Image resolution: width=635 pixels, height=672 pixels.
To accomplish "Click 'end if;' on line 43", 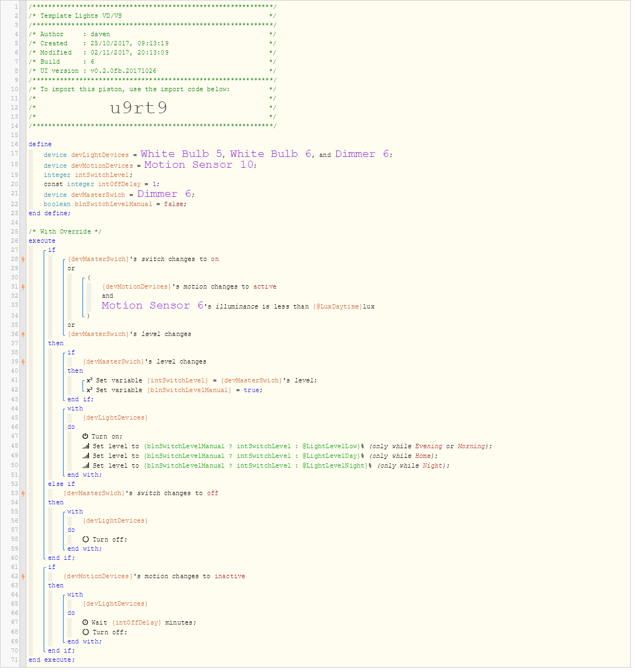I will tap(80, 400).
